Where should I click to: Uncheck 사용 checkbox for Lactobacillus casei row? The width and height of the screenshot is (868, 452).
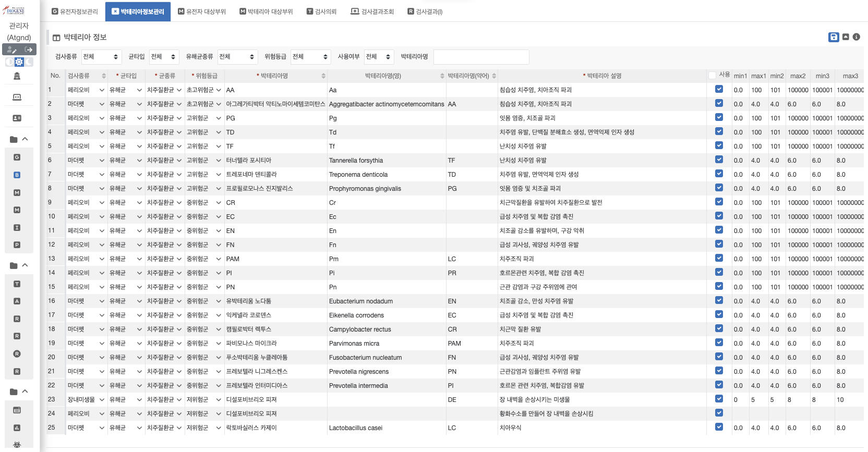719,427
